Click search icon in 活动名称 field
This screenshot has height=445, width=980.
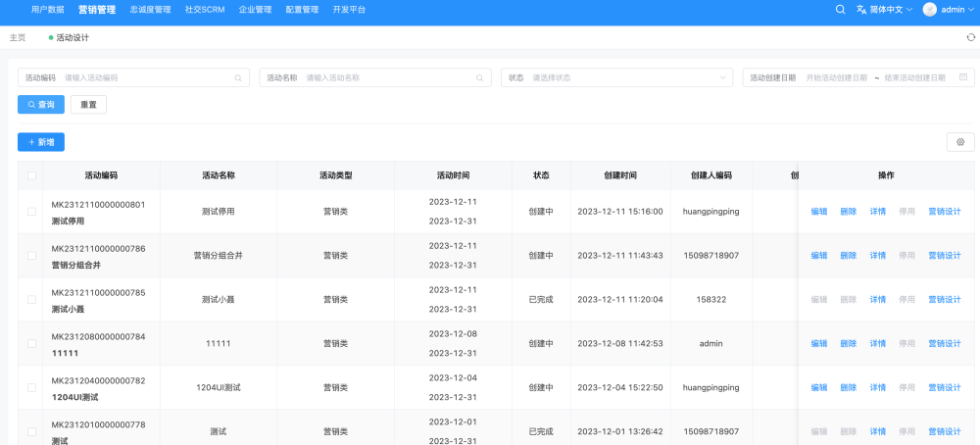pos(479,78)
